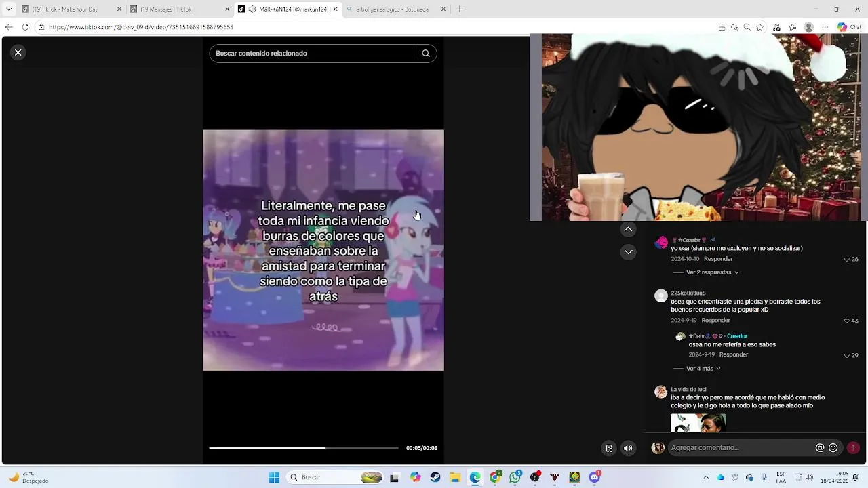Open Chrome from the taskbar

(496, 478)
